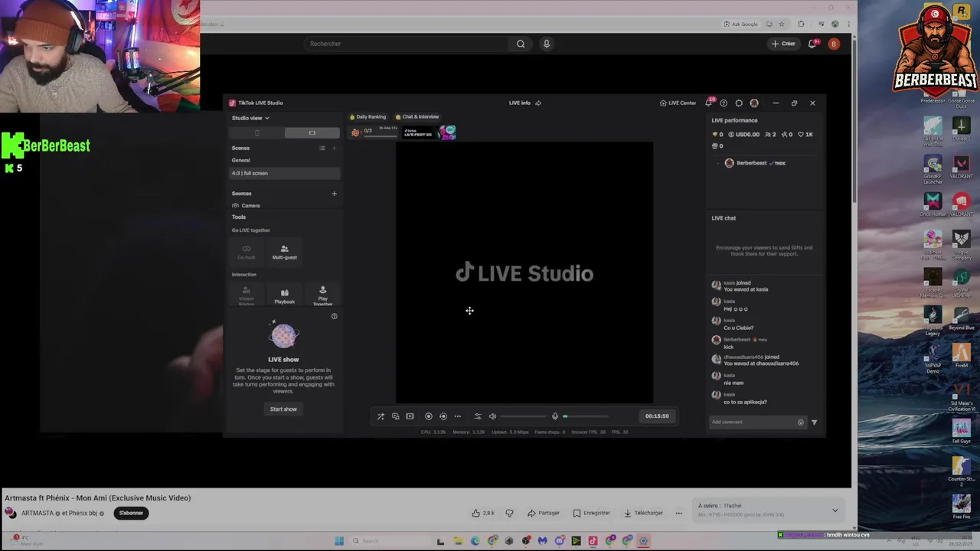This screenshot has width=980, height=551.
Task: Adjust the speaker volume slider
Action: (x=524, y=416)
